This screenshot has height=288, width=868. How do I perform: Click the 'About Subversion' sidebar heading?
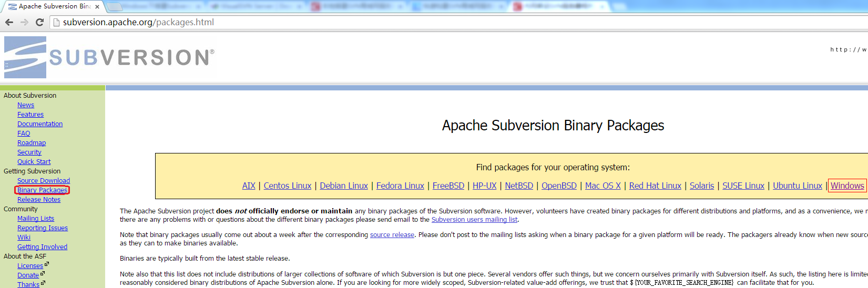[x=30, y=96]
